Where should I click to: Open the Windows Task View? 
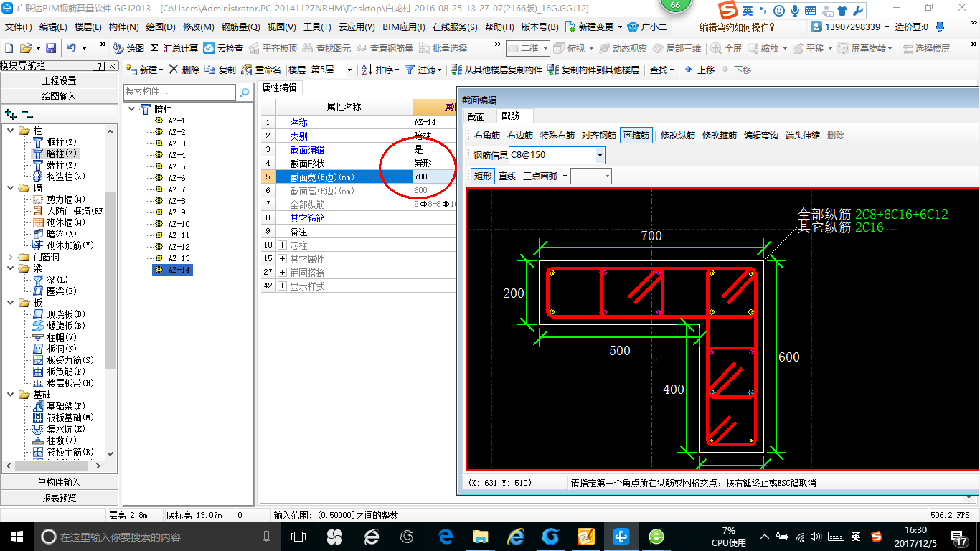298,536
